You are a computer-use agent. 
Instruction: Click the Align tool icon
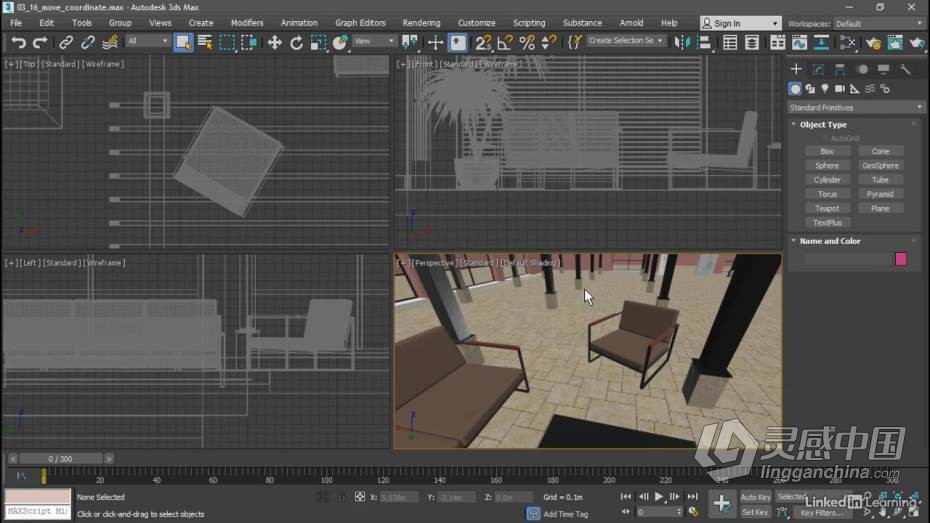704,42
